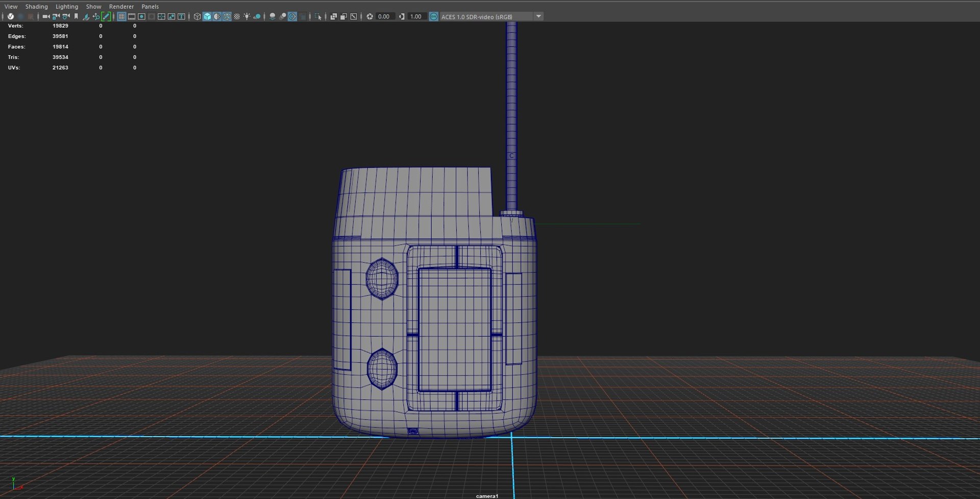Switch to Wireframe display mode
This screenshot has width=980, height=499.
197,16
